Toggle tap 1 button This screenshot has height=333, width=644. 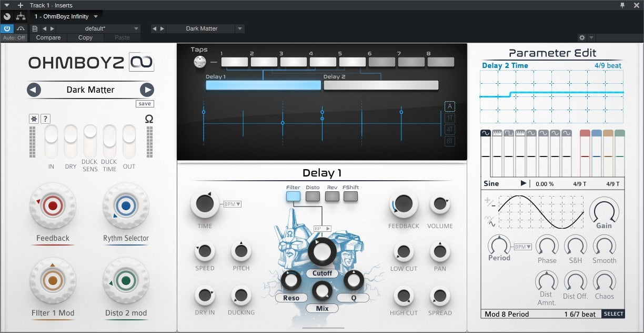coord(235,62)
